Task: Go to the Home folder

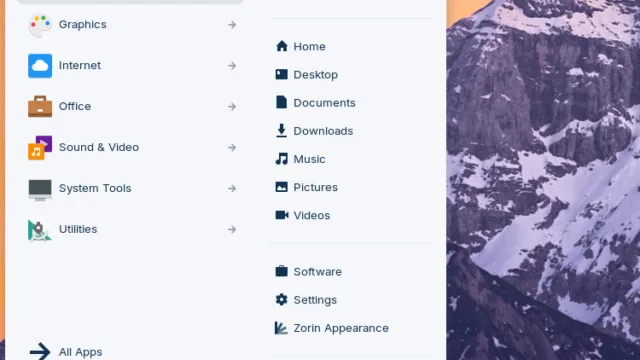Action: [x=309, y=47]
